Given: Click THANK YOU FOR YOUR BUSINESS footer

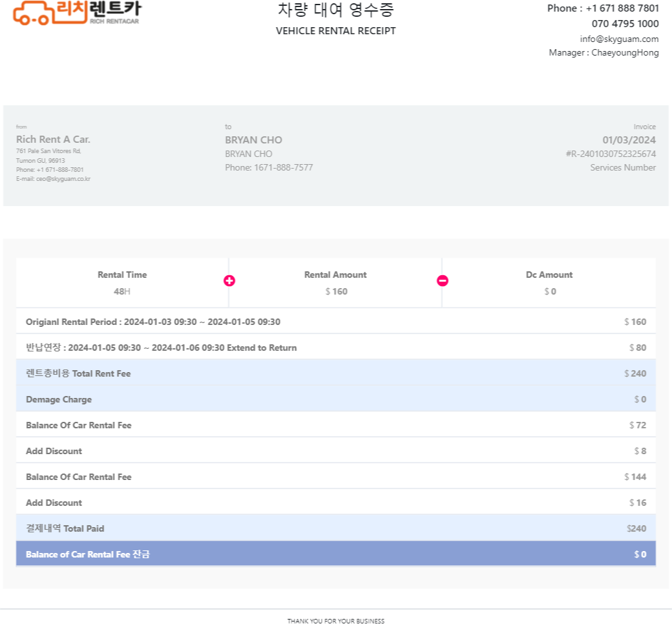Looking at the screenshot, I should (x=335, y=621).
